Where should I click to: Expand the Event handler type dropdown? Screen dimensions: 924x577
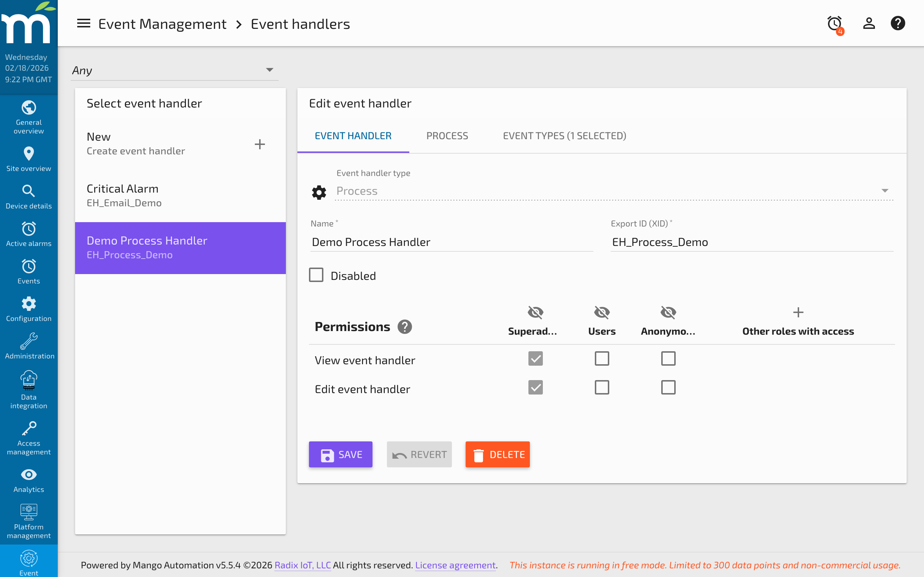pyautogui.click(x=886, y=190)
